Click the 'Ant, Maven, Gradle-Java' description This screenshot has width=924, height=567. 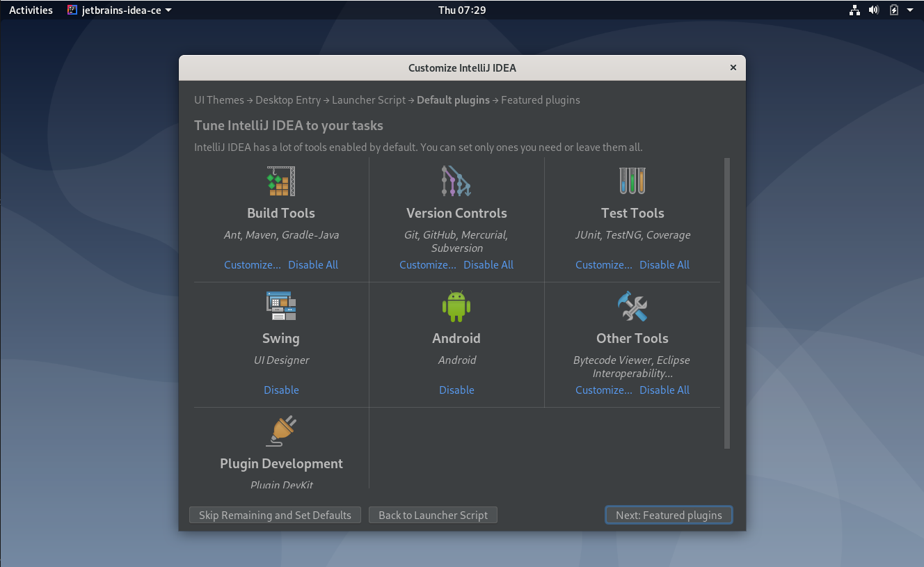point(281,234)
